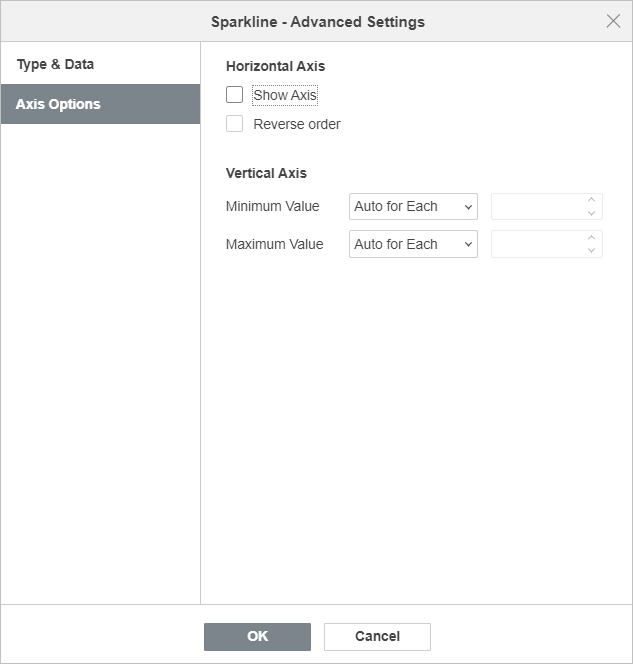The width and height of the screenshot is (633, 664).
Task: Confirm settings with OK button
Action: point(257,636)
